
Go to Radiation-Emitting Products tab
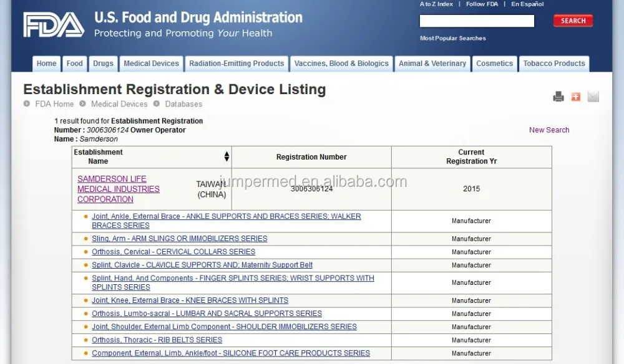click(x=236, y=64)
